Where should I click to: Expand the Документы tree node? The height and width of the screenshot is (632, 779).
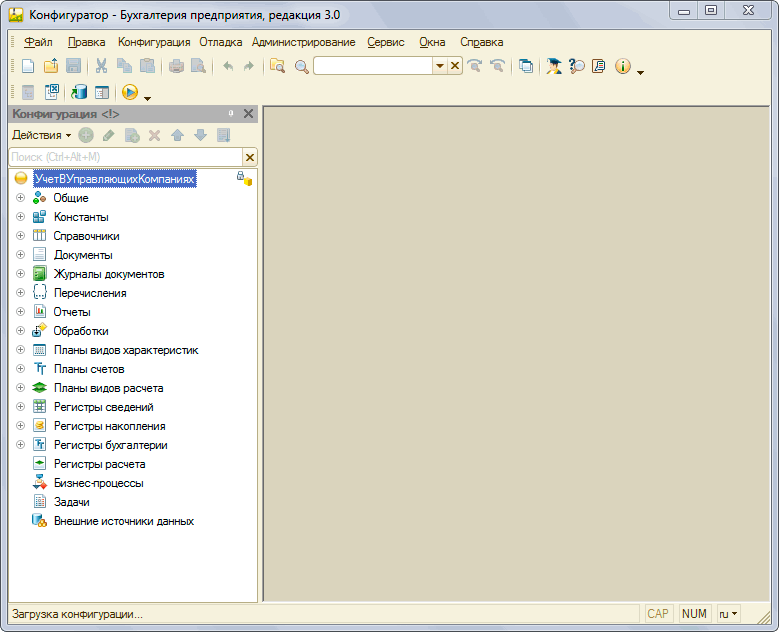(x=20, y=255)
